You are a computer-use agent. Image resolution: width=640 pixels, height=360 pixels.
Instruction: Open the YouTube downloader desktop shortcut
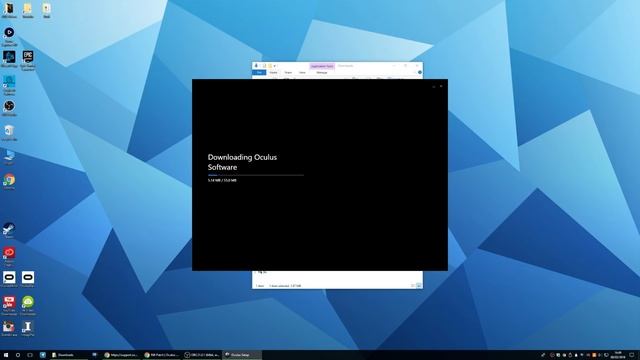point(9,305)
